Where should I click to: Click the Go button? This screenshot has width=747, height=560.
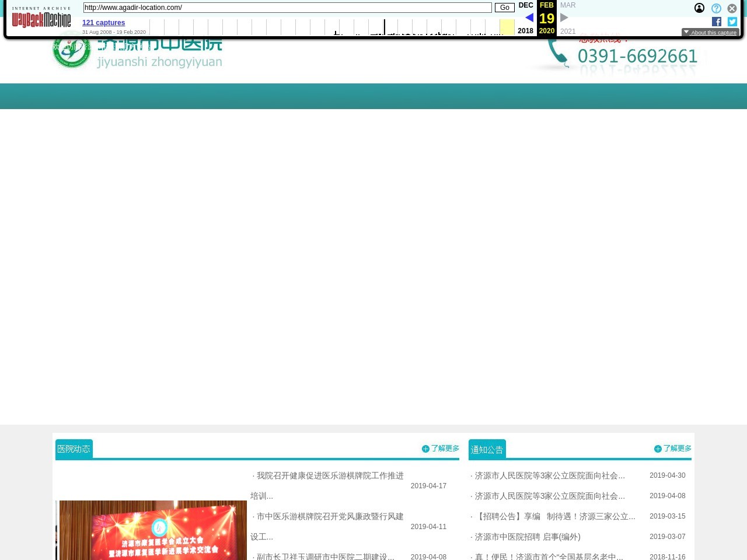[504, 8]
